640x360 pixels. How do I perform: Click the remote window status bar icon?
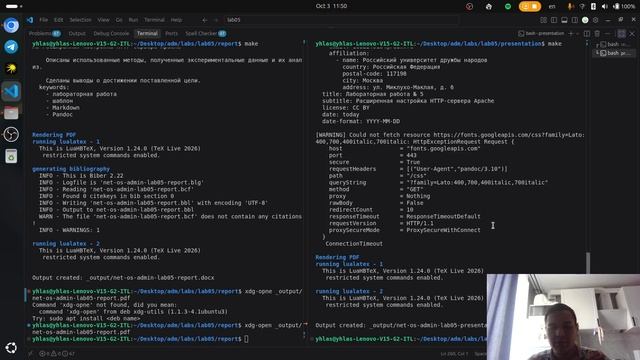31,353
